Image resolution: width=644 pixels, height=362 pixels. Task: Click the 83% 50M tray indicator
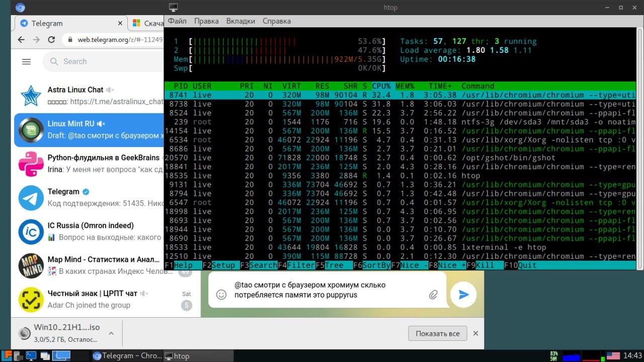[x=553, y=355]
